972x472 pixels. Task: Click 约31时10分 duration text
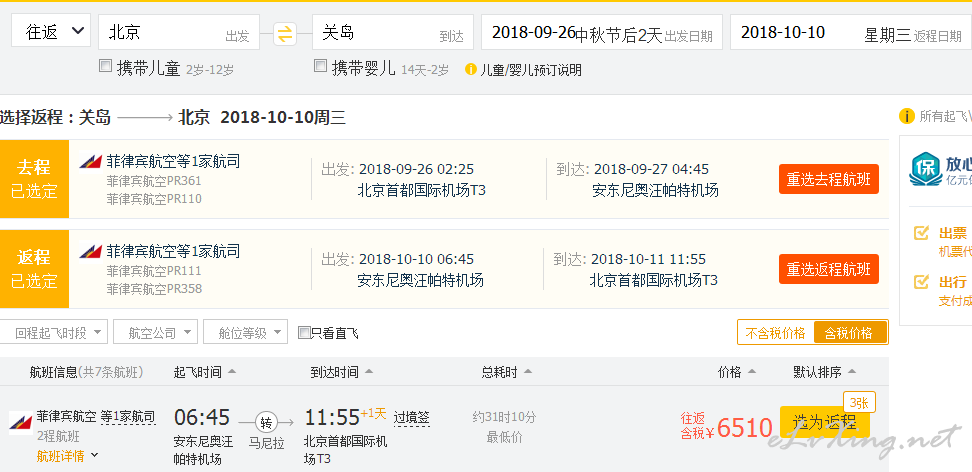click(x=504, y=417)
